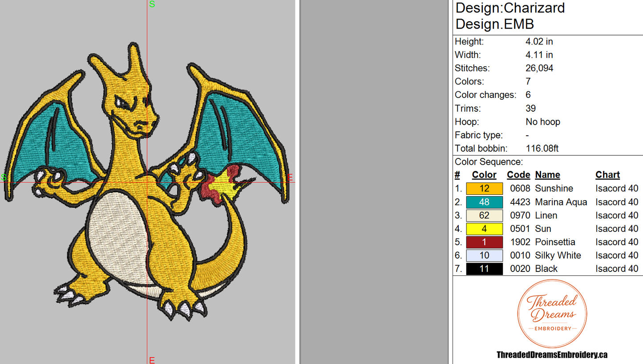
Task: Click the Sunshine color swatch numbered 12
Action: [x=484, y=189]
